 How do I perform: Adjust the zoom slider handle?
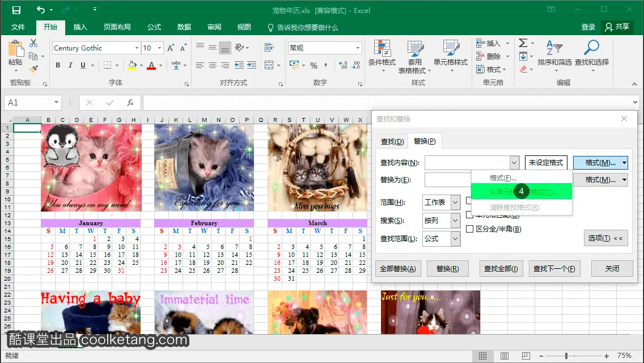pos(566,356)
